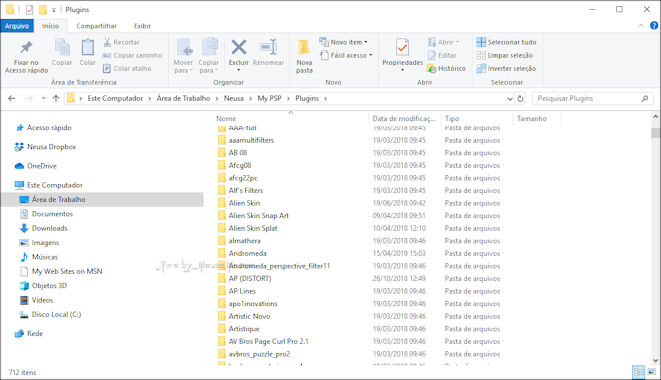Click the Renomear icon

268,47
